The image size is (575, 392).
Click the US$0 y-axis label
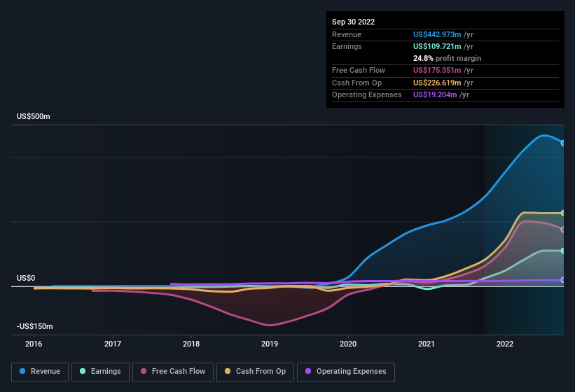click(x=26, y=278)
